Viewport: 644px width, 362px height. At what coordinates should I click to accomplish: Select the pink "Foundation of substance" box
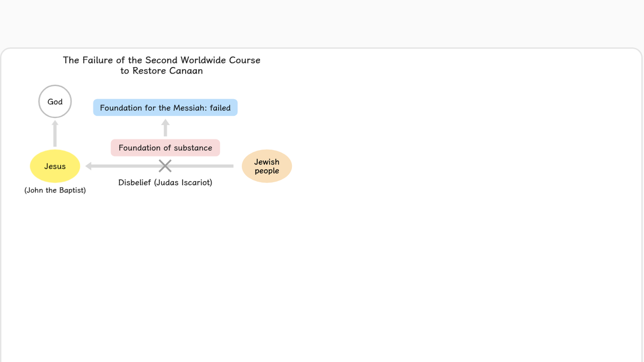click(x=165, y=147)
